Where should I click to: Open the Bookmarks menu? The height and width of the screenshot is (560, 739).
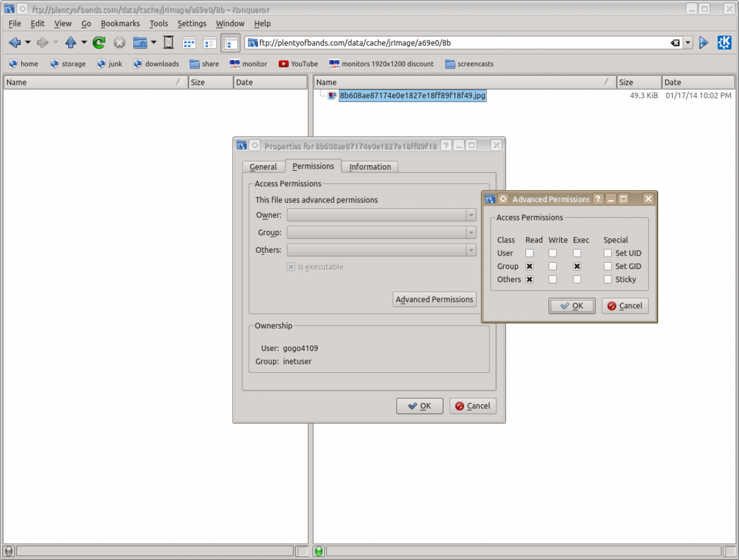pos(120,24)
